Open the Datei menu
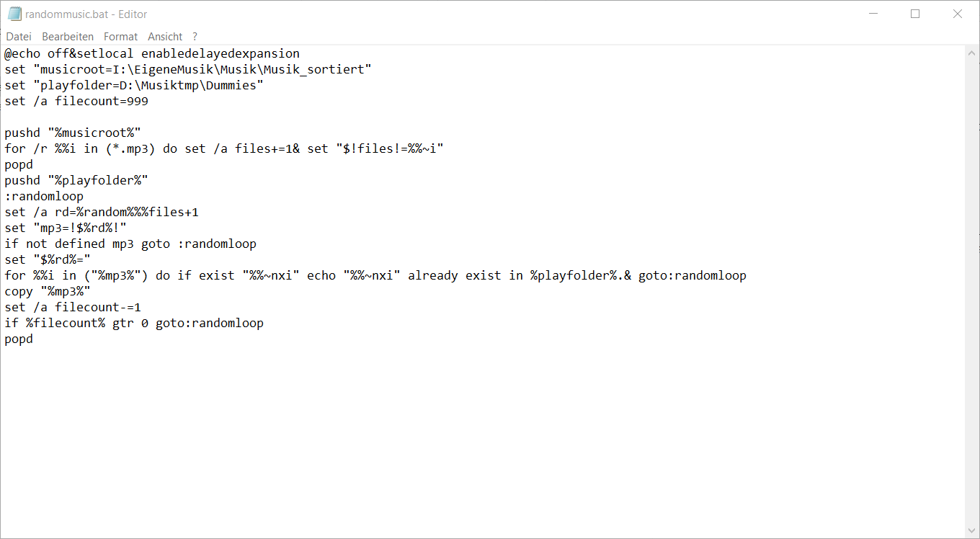Image resolution: width=980 pixels, height=539 pixels. [x=19, y=36]
